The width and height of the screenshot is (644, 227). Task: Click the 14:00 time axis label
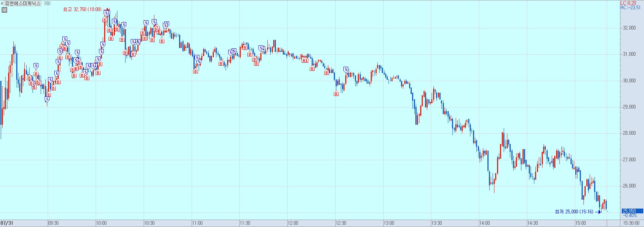484,223
